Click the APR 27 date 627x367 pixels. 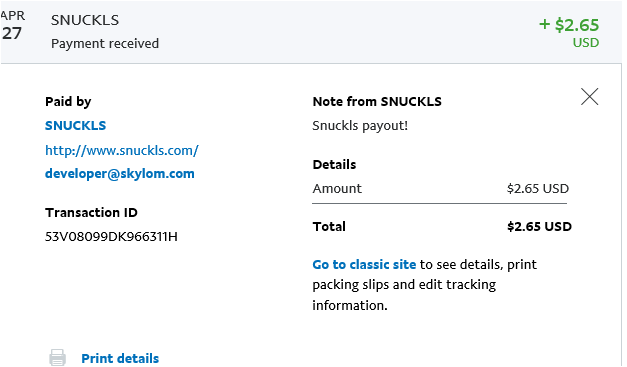(13, 26)
